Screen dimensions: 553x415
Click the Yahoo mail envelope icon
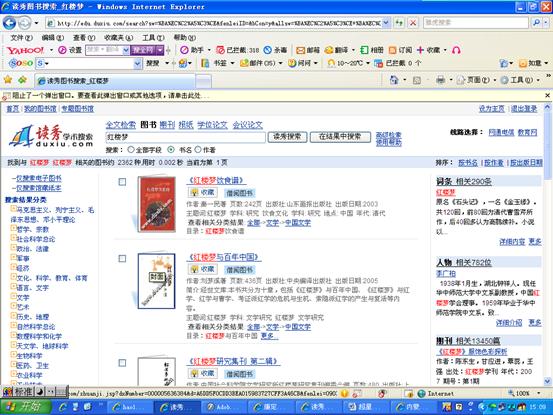pos(300,50)
